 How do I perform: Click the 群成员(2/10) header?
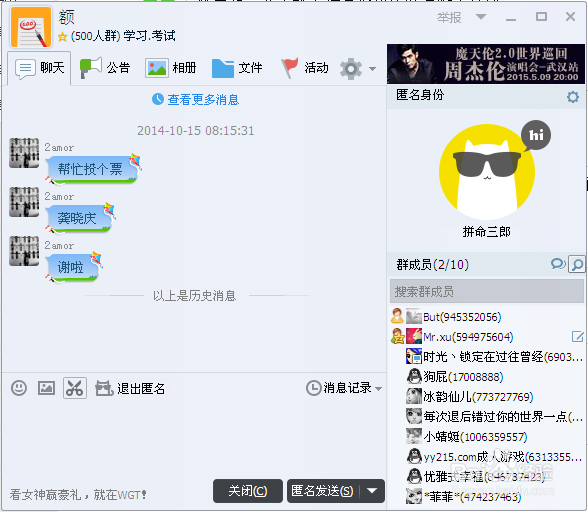433,265
